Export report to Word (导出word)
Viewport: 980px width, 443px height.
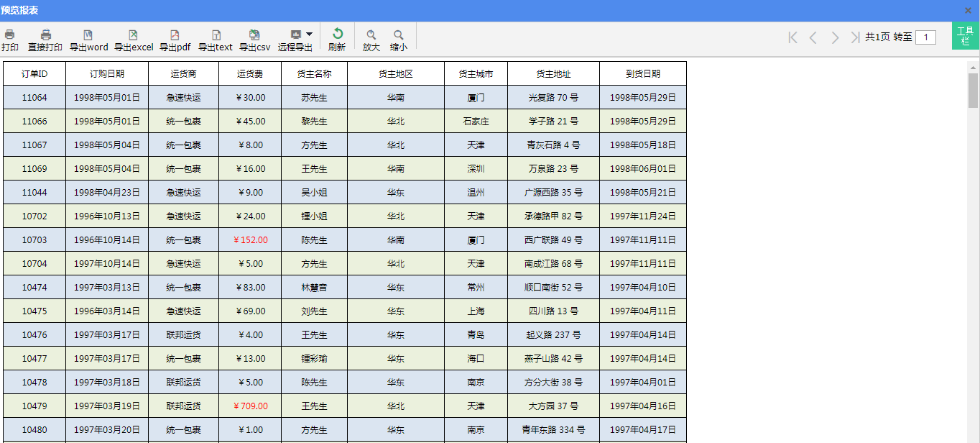(x=88, y=35)
